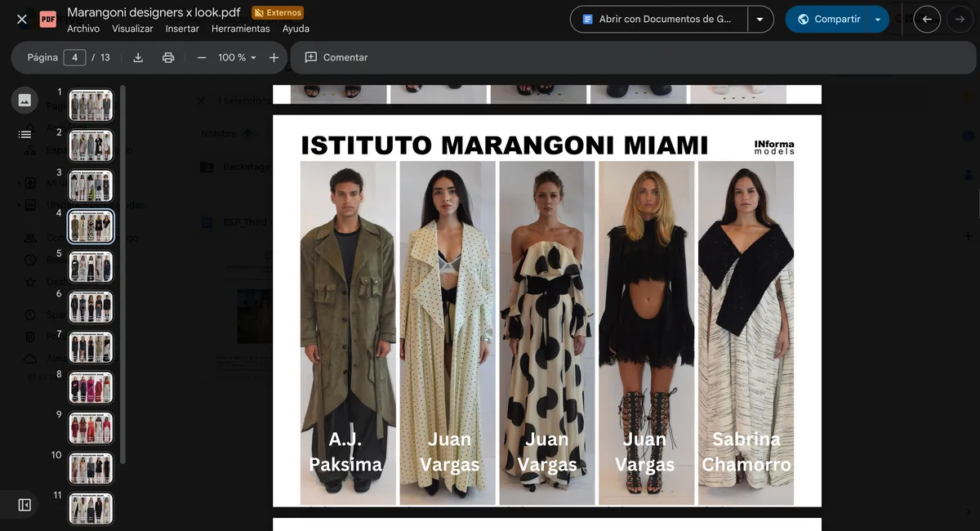Click the Sabrina Chamorro model photo
Screen dimensions: 980x531
746,332
